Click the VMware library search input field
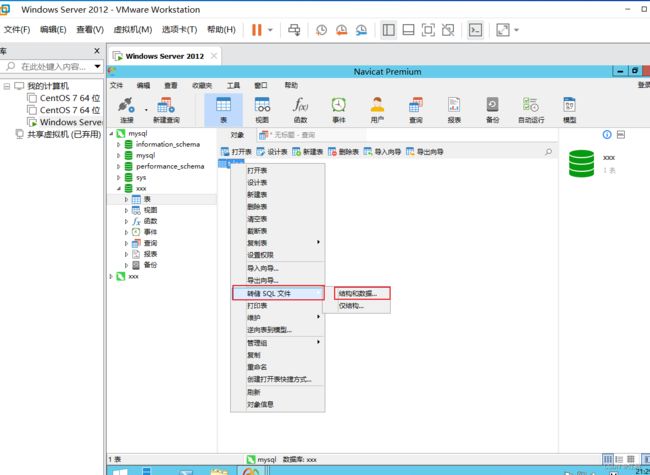Image resolution: width=650 pixels, height=475 pixels. (x=52, y=66)
